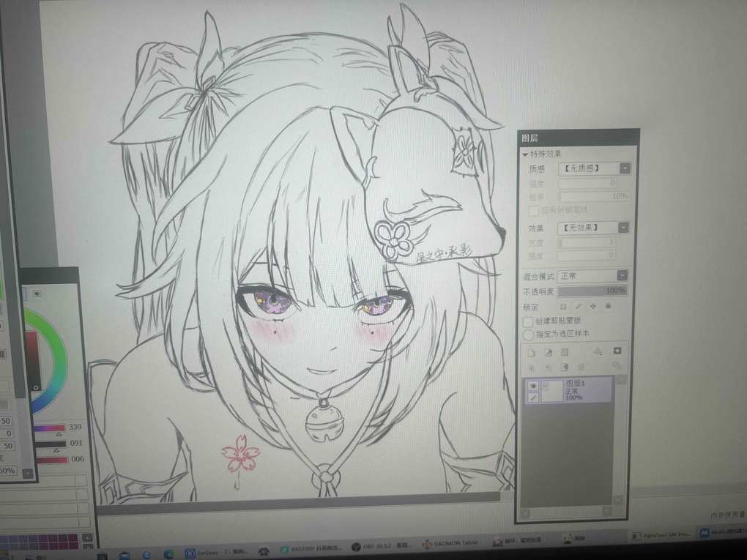Image resolution: width=747 pixels, height=560 pixels.
Task: Open the 质感 texture dropdown
Action: click(625, 168)
